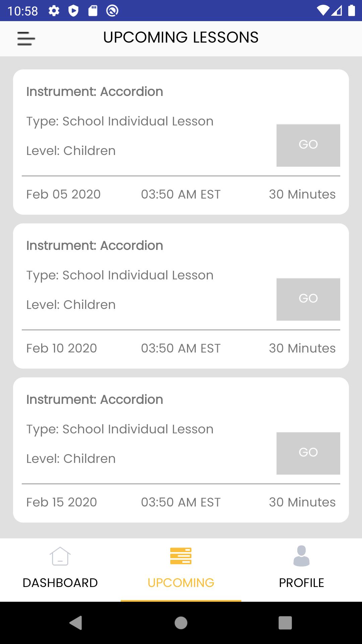Tap the Android back navigation button
The height and width of the screenshot is (644, 362).
(x=76, y=623)
